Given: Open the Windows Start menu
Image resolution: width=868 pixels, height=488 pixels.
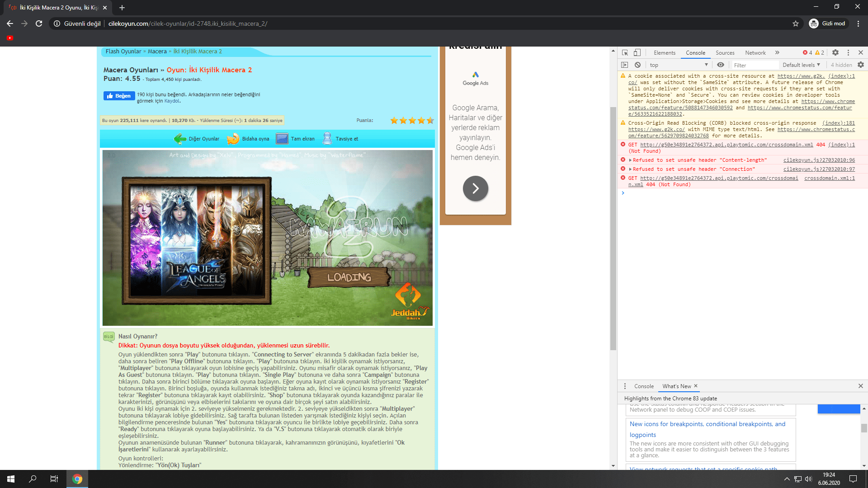Looking at the screenshot, I should coord(11,479).
